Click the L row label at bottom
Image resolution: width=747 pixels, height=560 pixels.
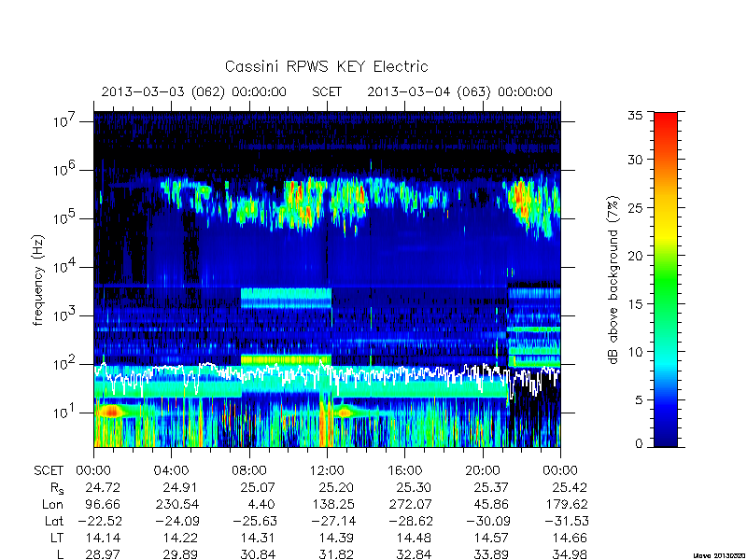pos(60,554)
